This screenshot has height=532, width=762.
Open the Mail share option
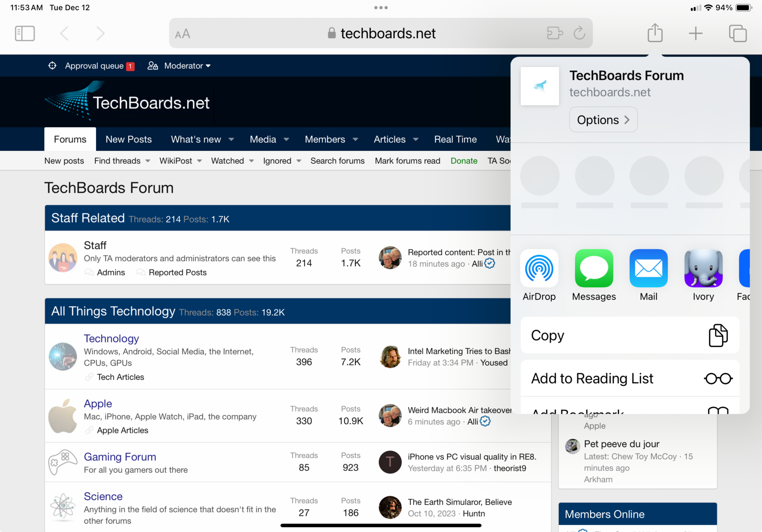[648, 268]
